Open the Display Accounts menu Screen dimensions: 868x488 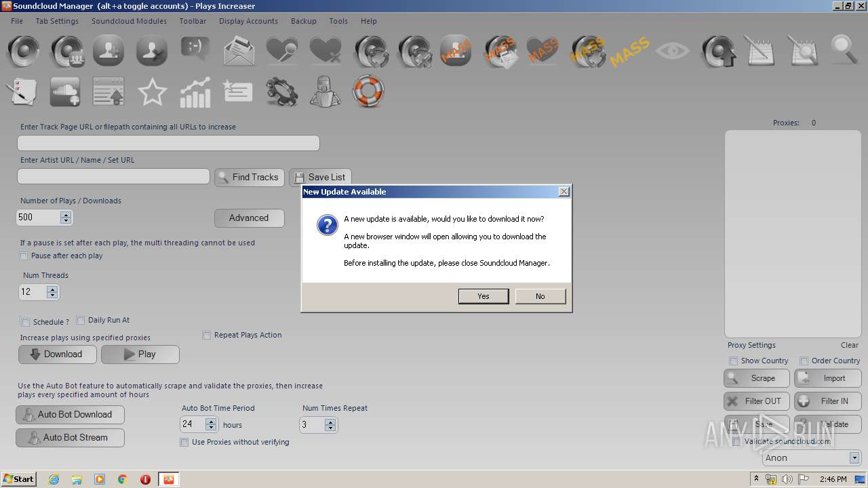coord(248,21)
